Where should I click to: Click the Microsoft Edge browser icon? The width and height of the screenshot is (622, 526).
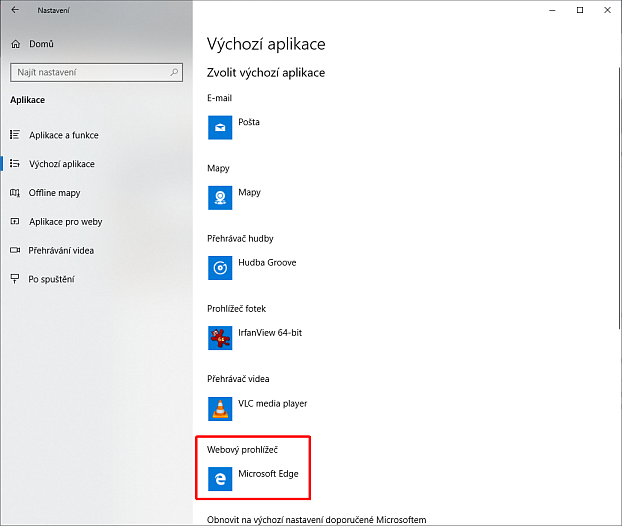(220, 479)
